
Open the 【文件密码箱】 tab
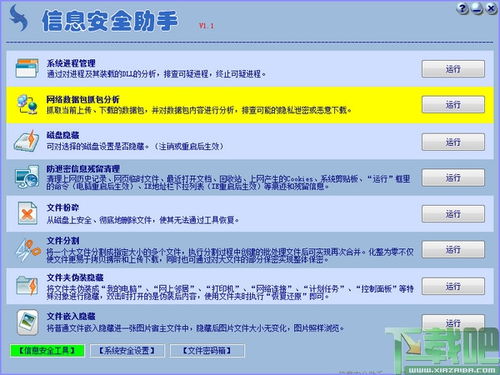(207, 350)
